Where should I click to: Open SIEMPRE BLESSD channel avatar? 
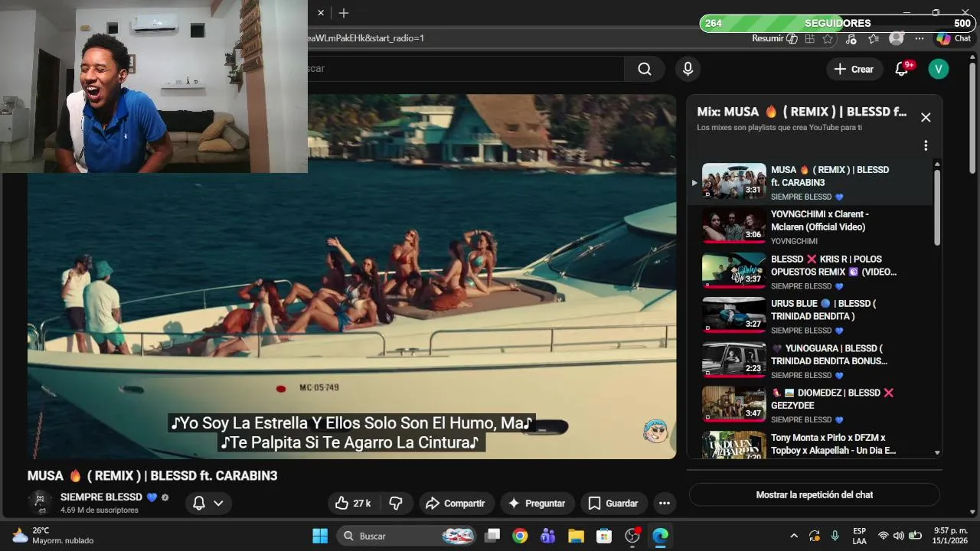tap(40, 502)
